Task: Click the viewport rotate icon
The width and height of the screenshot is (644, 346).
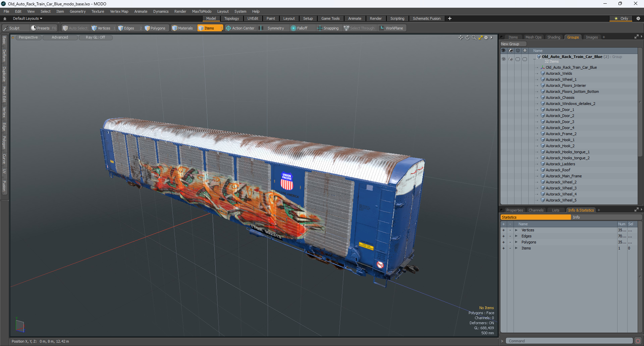Action: (467, 38)
